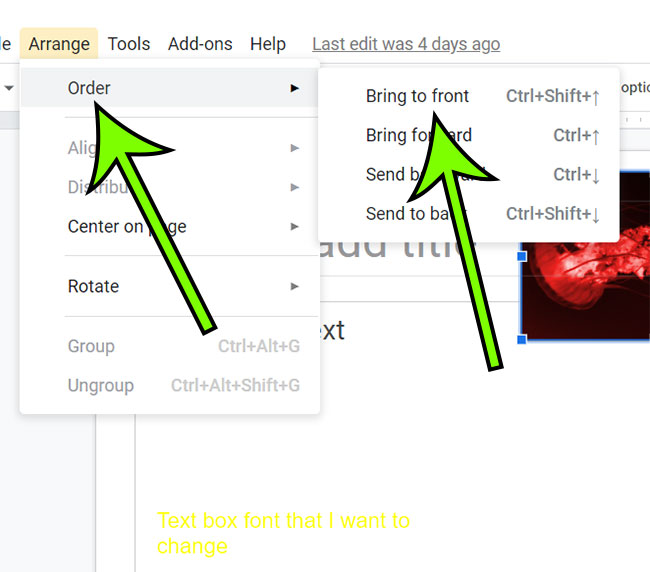Click the Ungroup menu entry
This screenshot has width=650, height=572.
170,385
